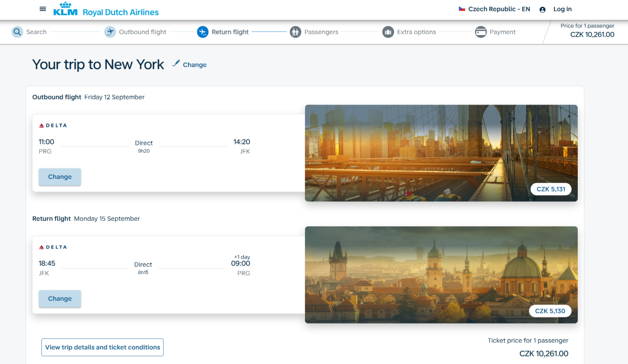Change the return flight on 15 September

click(60, 299)
